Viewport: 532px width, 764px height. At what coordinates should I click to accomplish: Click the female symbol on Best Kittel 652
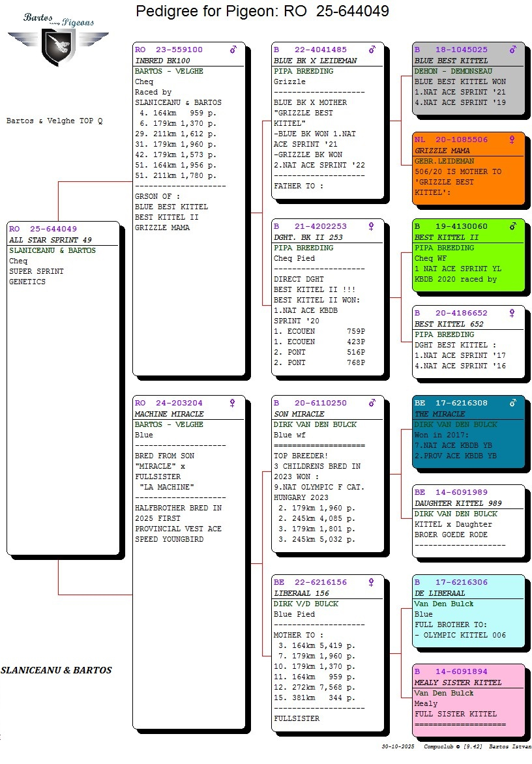click(512, 313)
